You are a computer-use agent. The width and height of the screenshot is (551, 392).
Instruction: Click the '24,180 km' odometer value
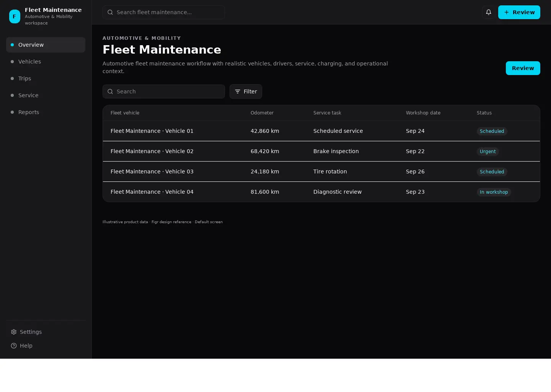point(265,171)
